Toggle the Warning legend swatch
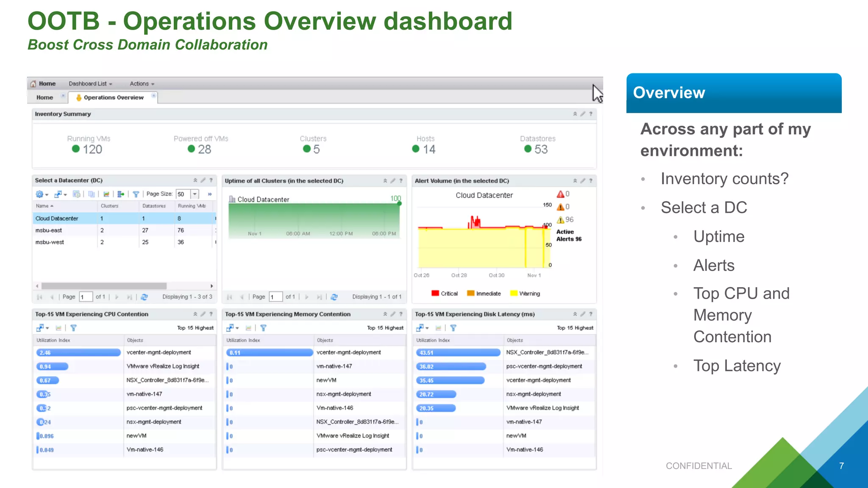Viewport: 868px width, 488px height. coord(514,293)
